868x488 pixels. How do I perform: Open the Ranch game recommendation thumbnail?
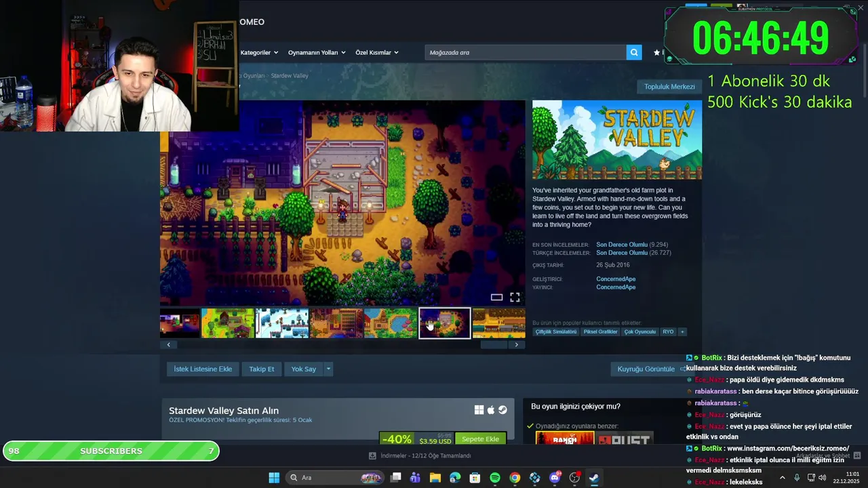click(x=565, y=438)
